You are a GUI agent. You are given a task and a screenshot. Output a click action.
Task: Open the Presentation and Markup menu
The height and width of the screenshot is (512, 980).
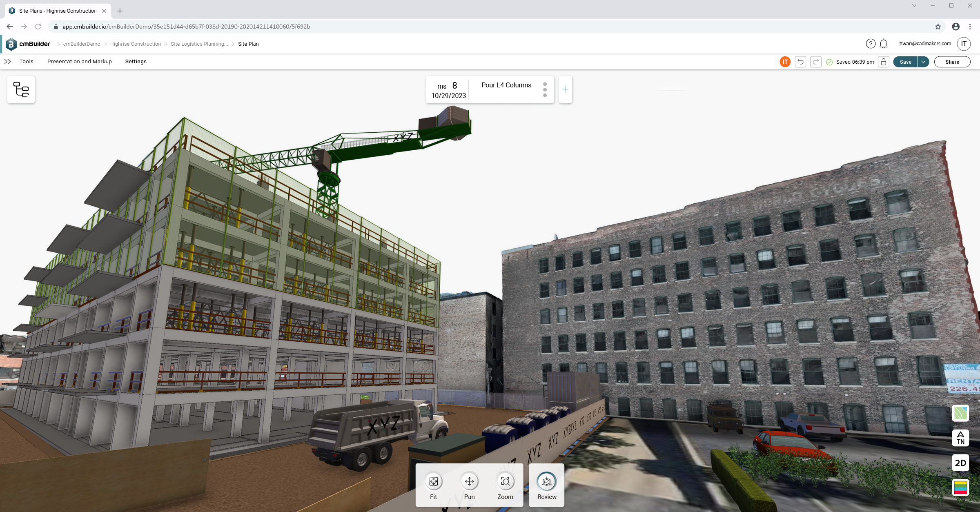[x=79, y=62]
